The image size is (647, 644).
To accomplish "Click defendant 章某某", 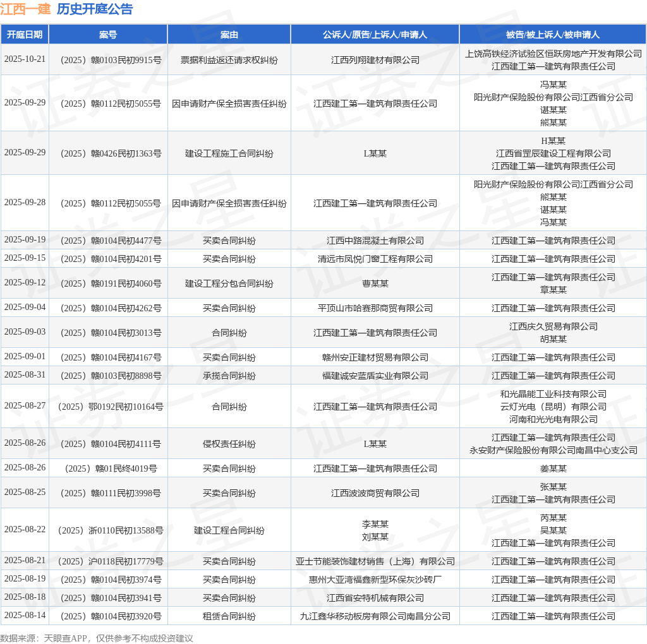I will (553, 290).
